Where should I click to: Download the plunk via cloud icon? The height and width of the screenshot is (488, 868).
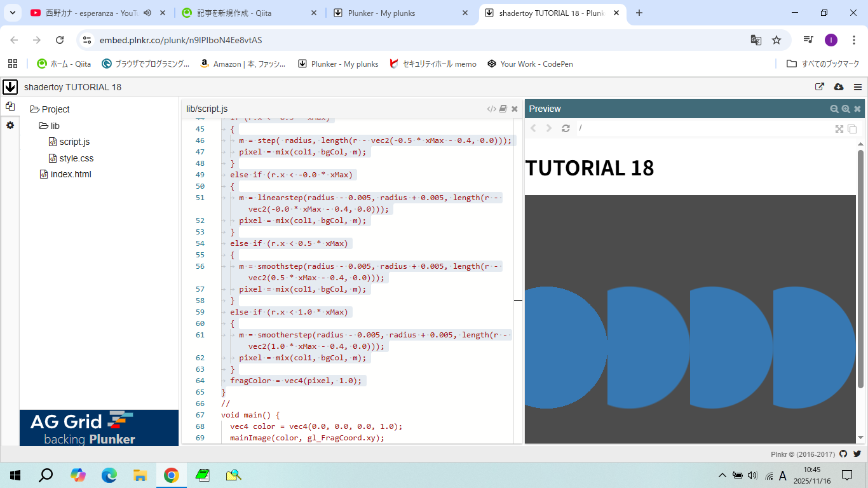839,87
